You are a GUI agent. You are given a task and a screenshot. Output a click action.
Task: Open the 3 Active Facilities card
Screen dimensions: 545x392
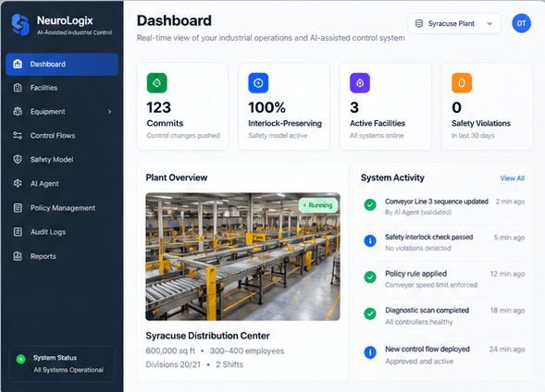[386, 106]
